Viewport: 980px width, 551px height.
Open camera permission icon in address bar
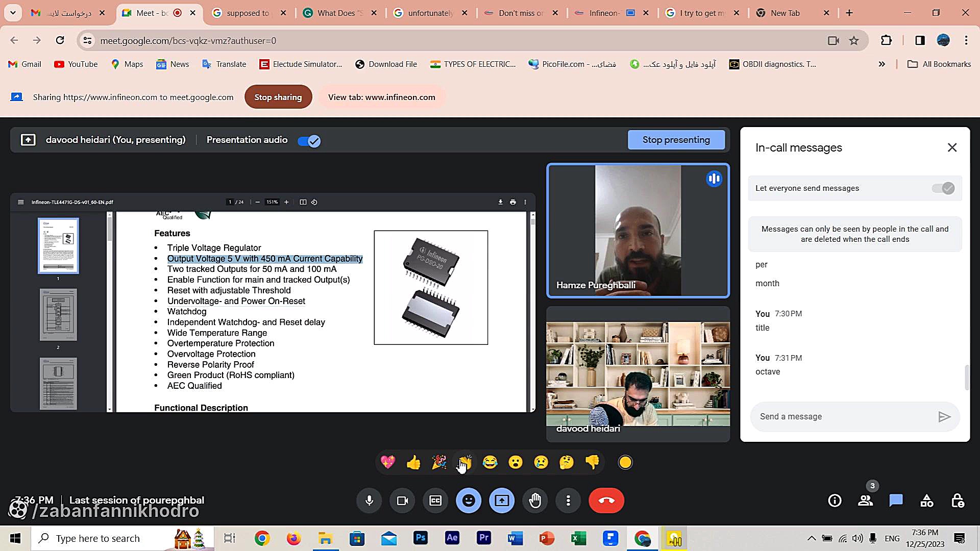(833, 40)
